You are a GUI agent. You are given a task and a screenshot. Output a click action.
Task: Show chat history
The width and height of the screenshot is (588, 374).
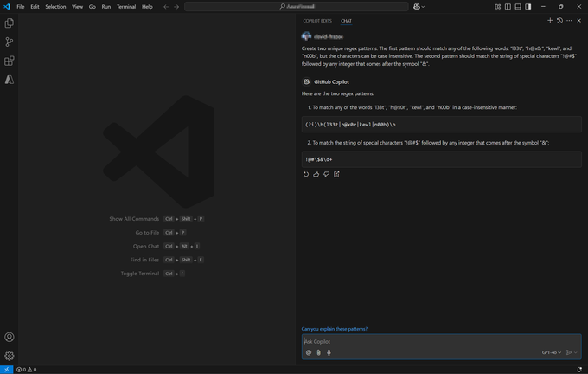(559, 21)
